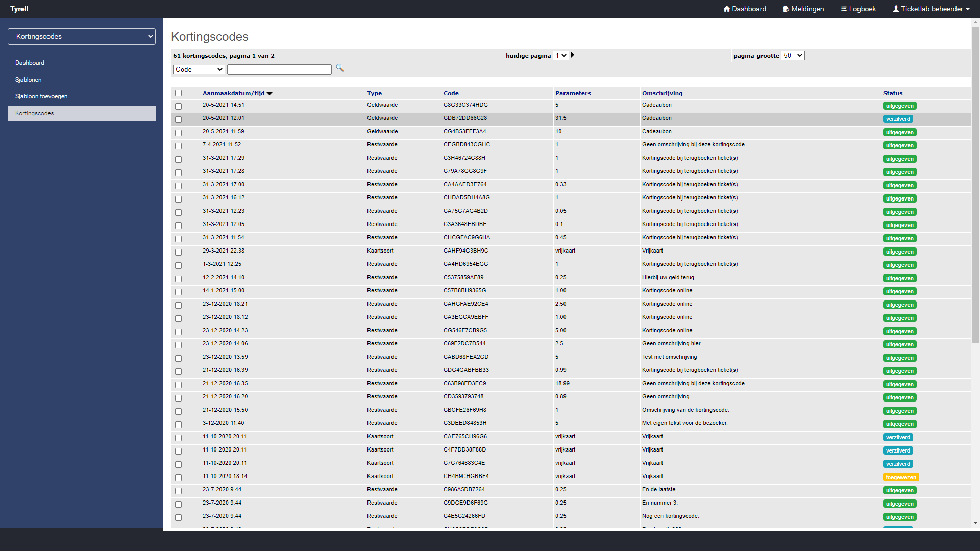The image size is (980, 551).
Task: Click verzilverd badge for CDB72DD66C28
Action: (x=898, y=119)
